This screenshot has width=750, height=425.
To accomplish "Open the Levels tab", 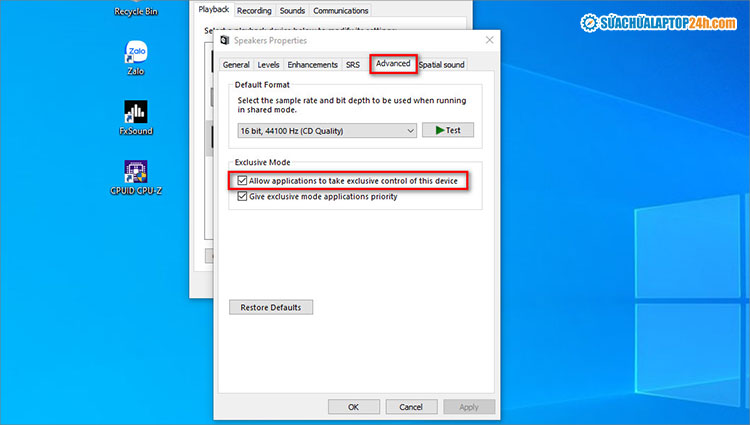I will [268, 65].
